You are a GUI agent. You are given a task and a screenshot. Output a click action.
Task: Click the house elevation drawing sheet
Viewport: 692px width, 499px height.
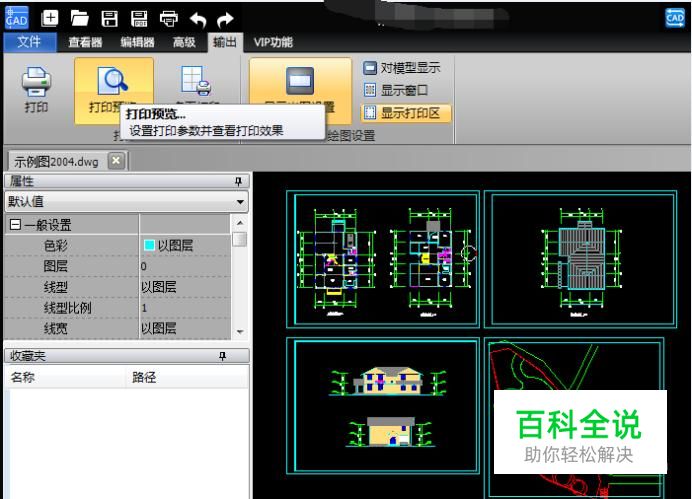pyautogui.click(x=383, y=406)
